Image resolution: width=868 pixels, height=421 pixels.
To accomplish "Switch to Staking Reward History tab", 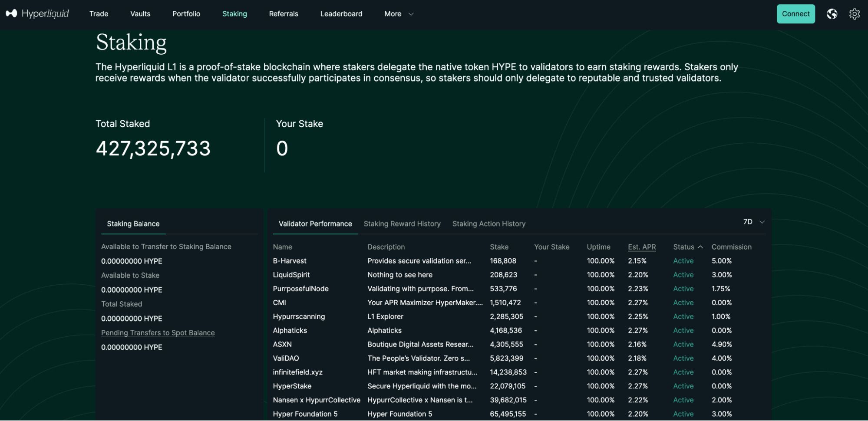I will coord(402,224).
